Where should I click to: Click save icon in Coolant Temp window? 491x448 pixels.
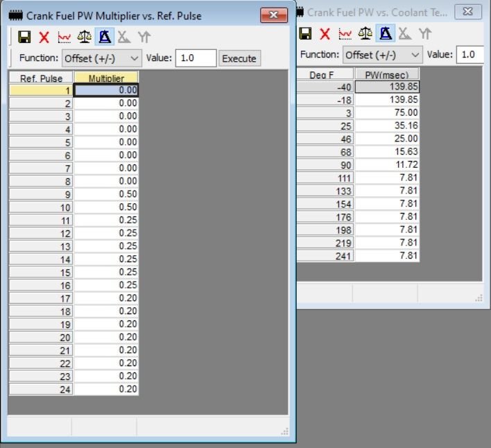(x=305, y=33)
